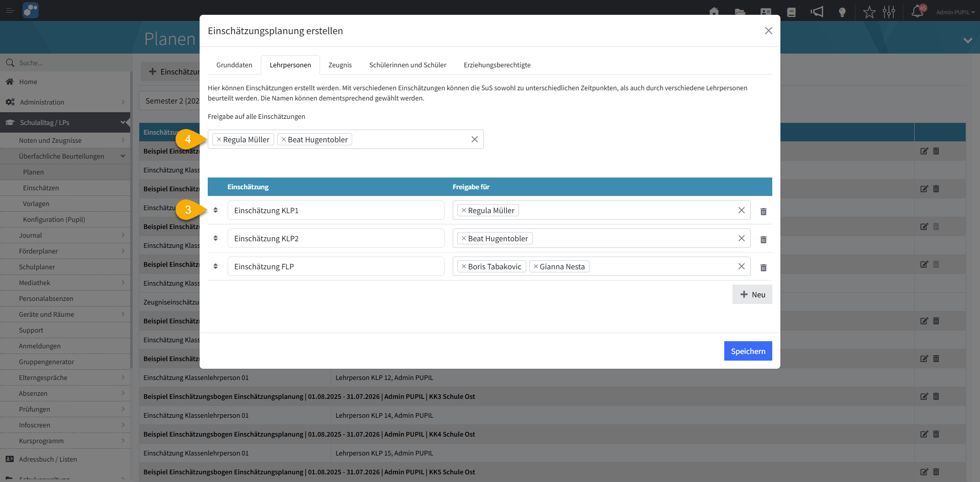980x482 pixels.
Task: Edit the Einschätzung FLP name field
Action: click(x=336, y=266)
